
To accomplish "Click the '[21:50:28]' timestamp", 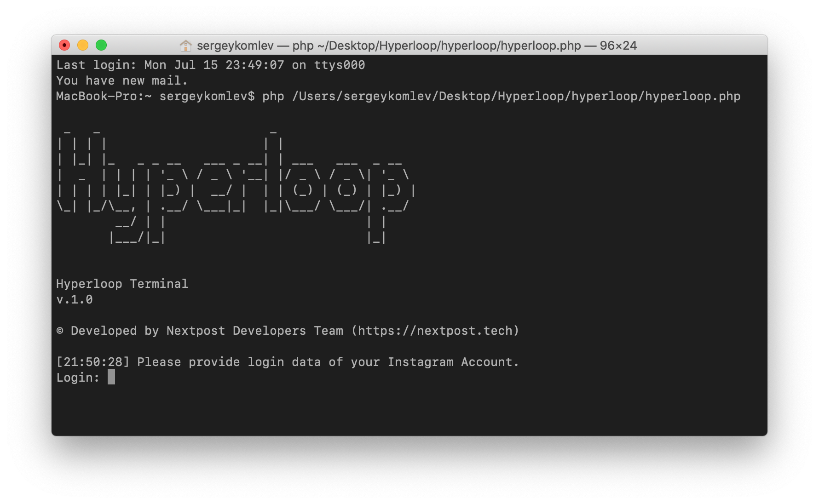I will (93, 362).
